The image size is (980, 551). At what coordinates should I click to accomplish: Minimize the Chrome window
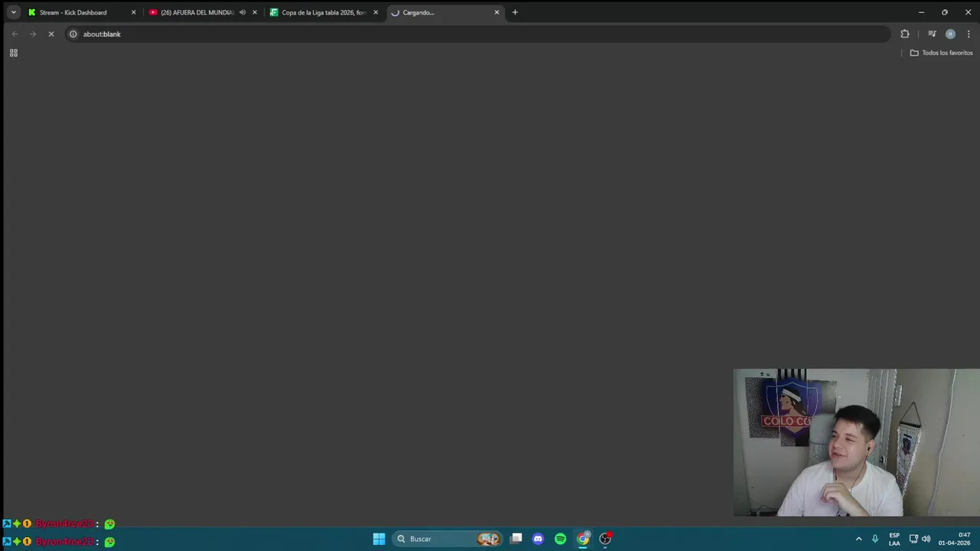(921, 12)
